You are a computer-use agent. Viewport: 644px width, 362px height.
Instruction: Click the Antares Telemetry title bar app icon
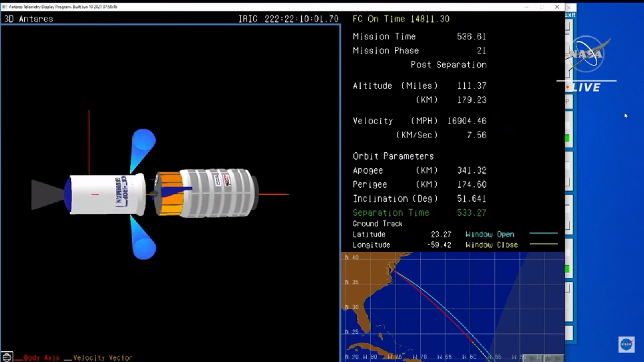(x=5, y=7)
